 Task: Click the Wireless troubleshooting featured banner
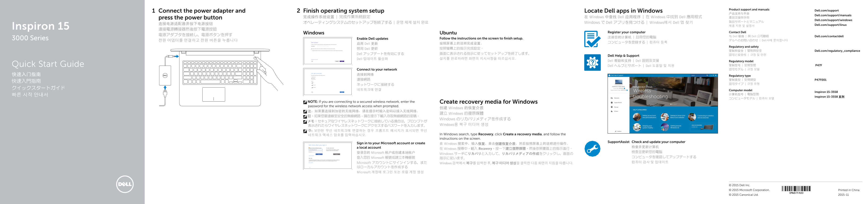point(674,92)
